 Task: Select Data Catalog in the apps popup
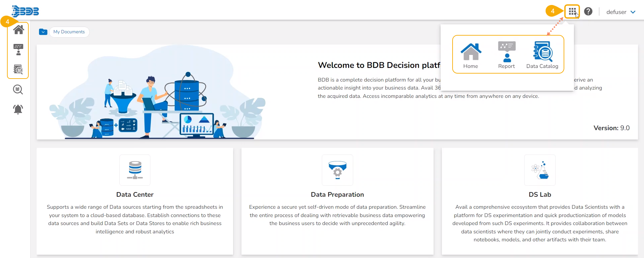[x=542, y=55]
